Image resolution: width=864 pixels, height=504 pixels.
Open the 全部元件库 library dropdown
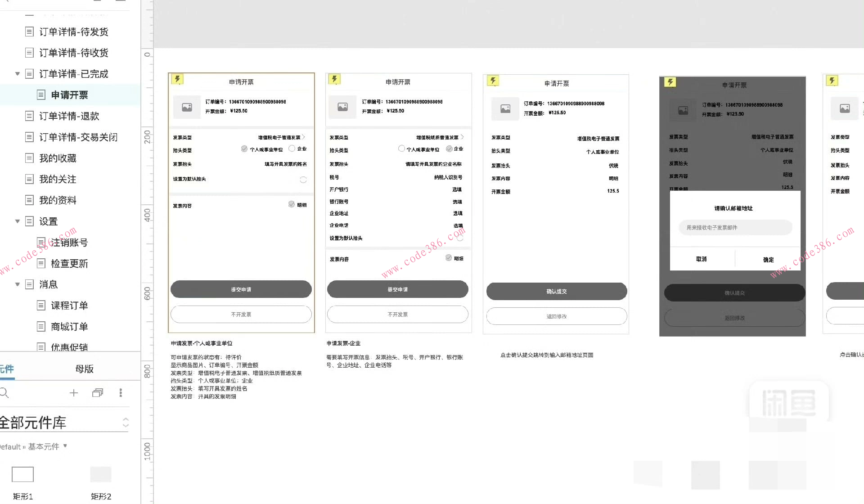(x=126, y=422)
